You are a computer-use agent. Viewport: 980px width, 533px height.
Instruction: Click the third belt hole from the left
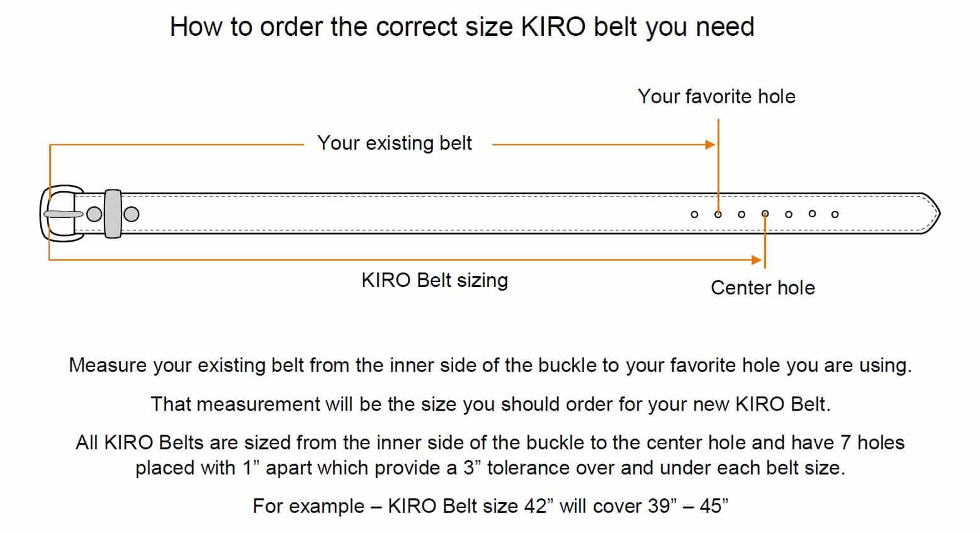741,215
